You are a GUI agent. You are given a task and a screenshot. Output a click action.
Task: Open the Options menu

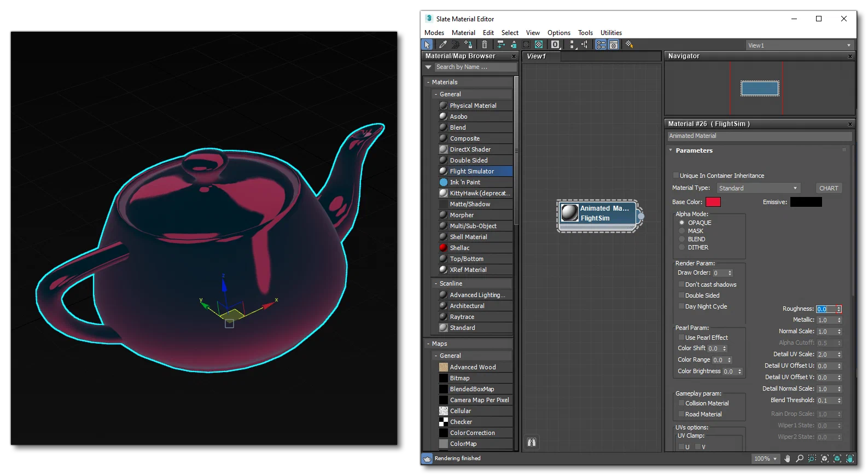click(559, 33)
